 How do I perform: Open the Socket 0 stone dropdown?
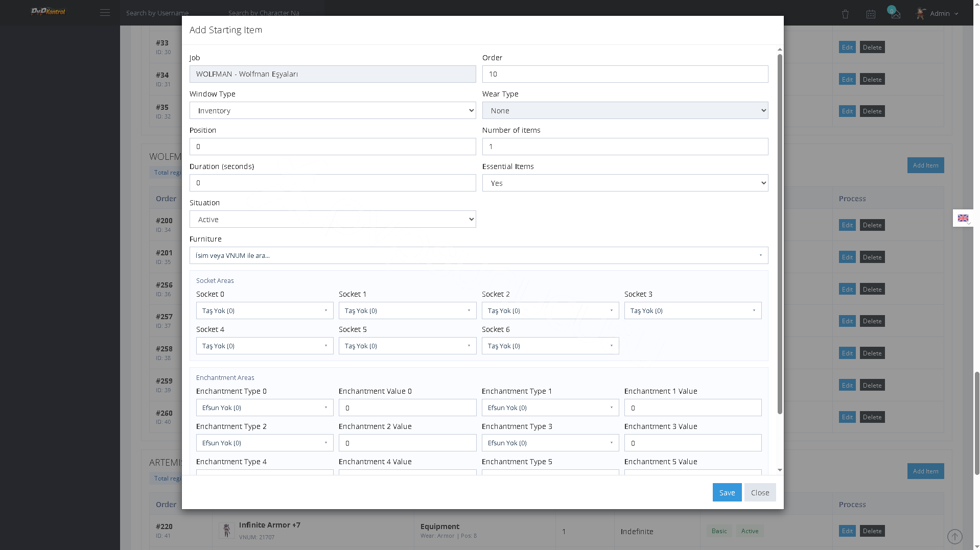(x=265, y=311)
